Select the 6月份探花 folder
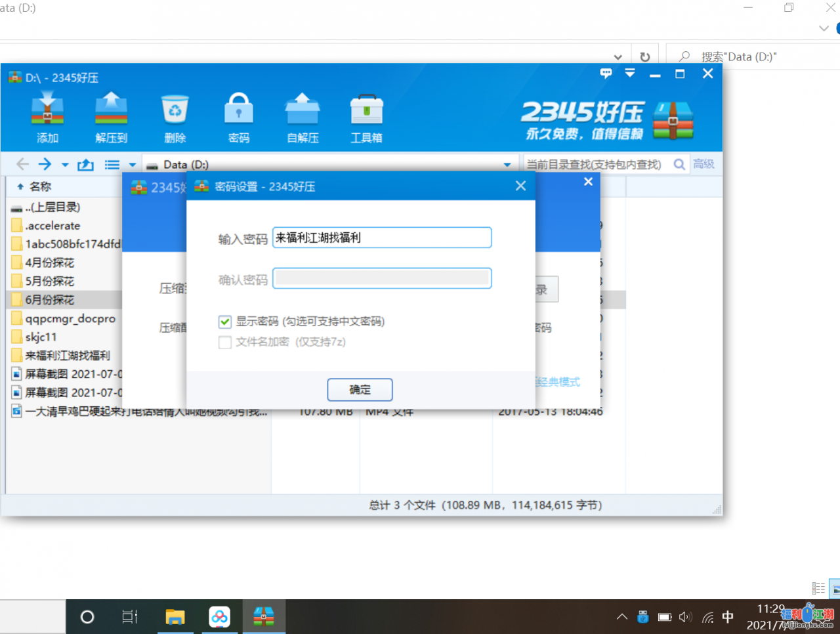 50,300
